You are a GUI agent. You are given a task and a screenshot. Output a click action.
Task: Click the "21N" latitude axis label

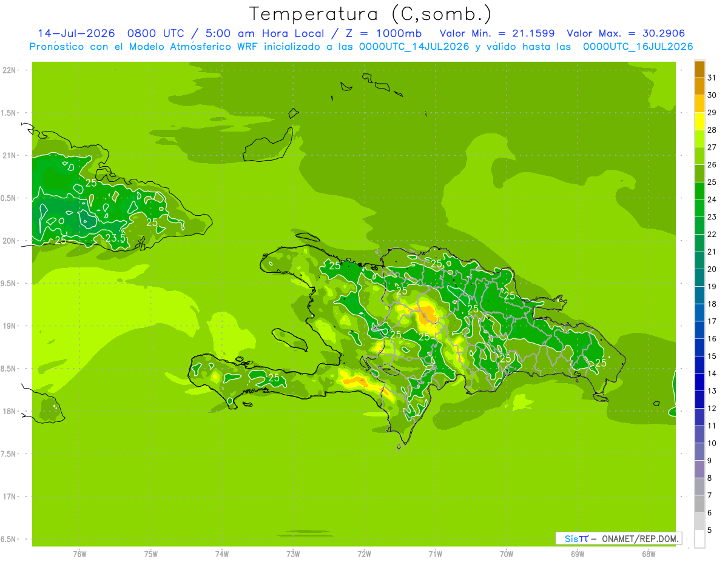(10, 156)
